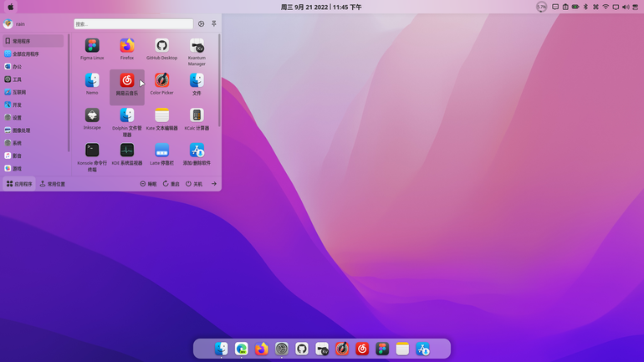Image resolution: width=644 pixels, height=362 pixels.
Task: Switch to the 常用位置 tab
Action: click(53, 184)
